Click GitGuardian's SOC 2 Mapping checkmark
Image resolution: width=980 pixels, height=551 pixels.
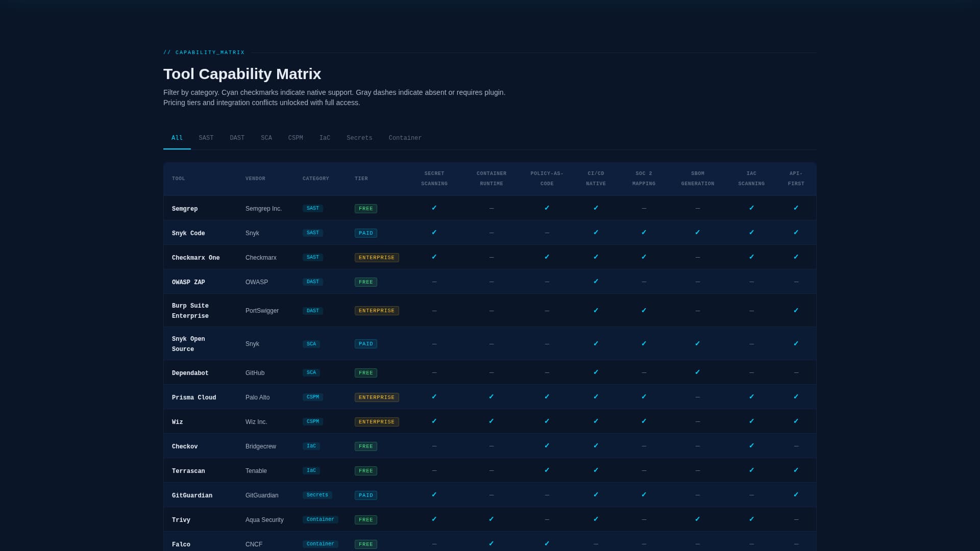[644, 495]
